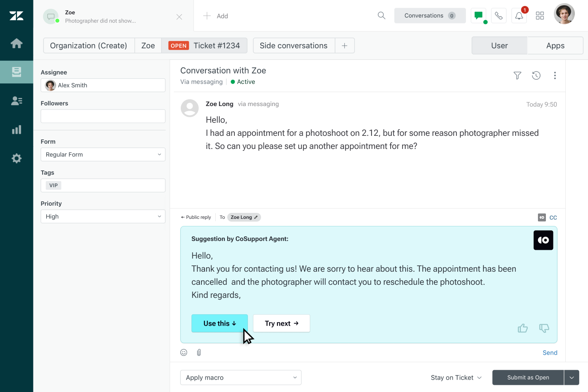Viewport: 588px width, 392px height.
Task: Open the Apply macro dropdown
Action: [241, 378]
